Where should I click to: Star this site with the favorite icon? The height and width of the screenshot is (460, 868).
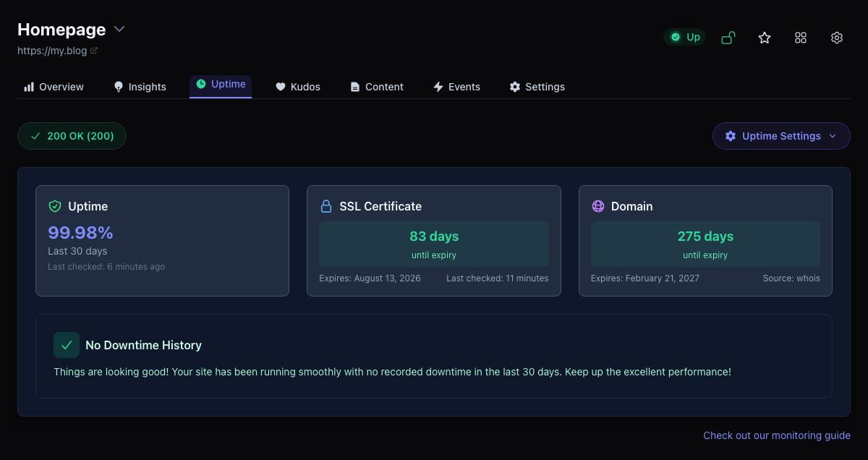[765, 38]
